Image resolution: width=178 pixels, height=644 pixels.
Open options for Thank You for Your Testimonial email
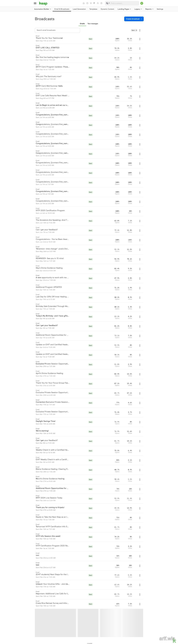[140, 39]
